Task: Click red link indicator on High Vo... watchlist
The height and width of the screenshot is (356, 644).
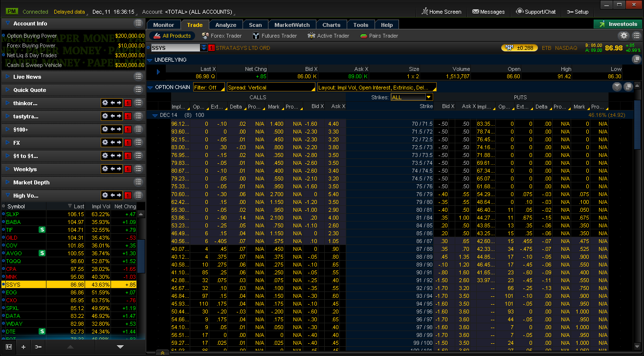Action: tap(128, 196)
